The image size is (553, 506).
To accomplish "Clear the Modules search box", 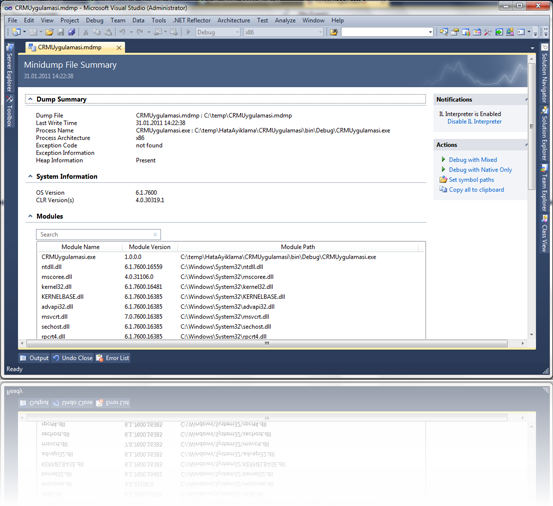I will click(155, 234).
